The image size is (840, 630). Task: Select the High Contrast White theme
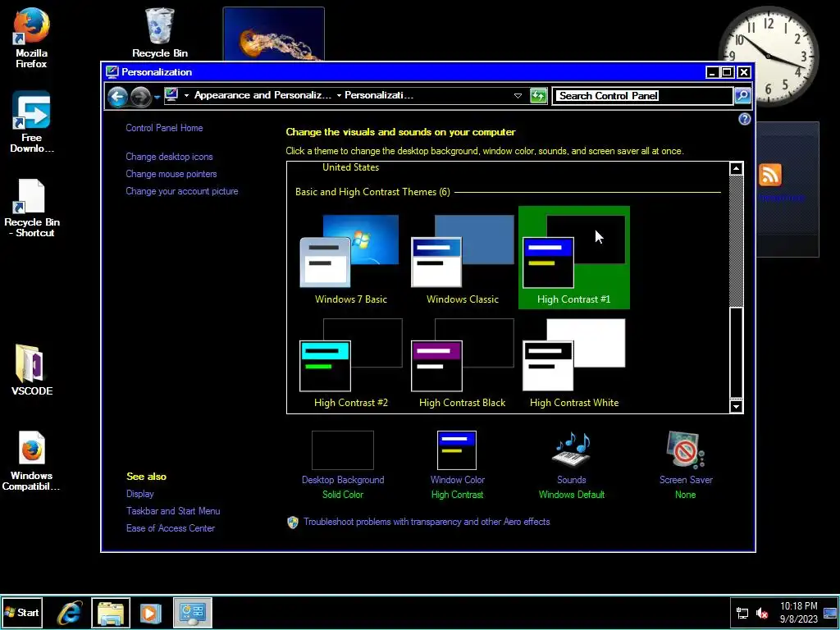573,362
